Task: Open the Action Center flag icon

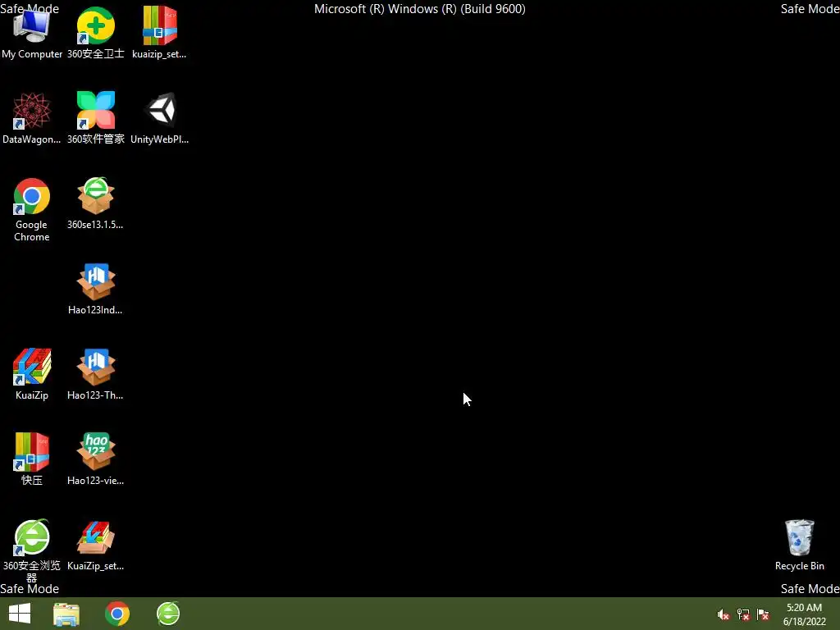Action: tap(763, 614)
